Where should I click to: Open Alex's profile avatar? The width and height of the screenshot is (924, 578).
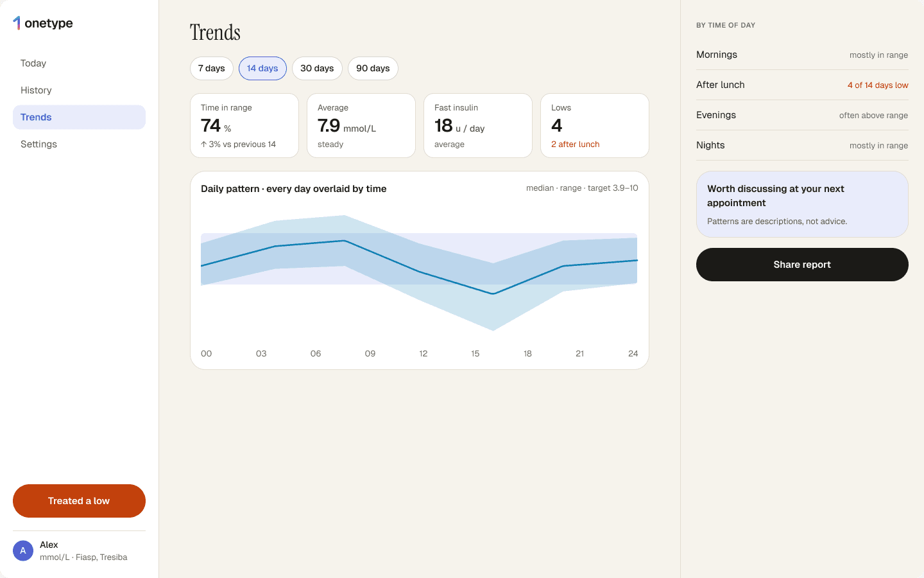click(23, 550)
